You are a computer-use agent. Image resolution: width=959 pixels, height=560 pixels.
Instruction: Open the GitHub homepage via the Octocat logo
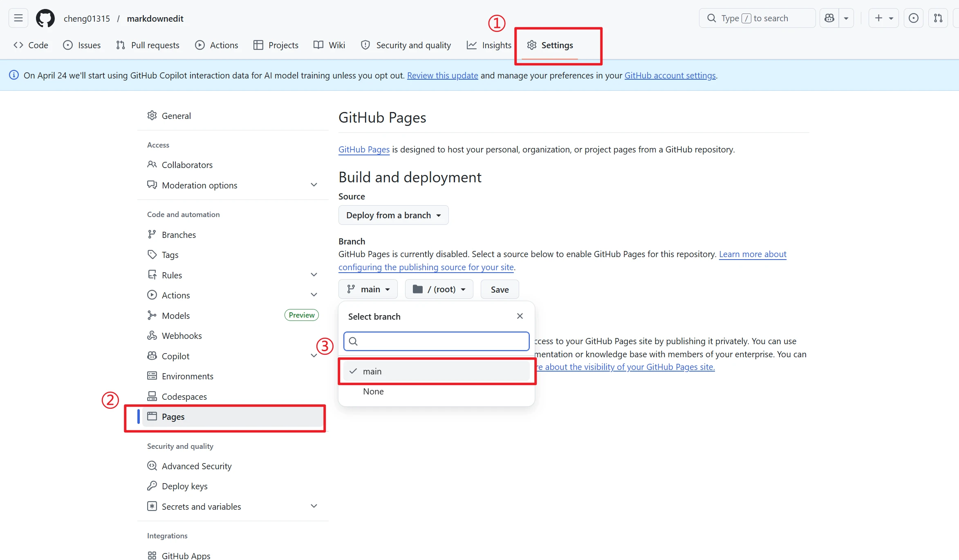tap(45, 18)
